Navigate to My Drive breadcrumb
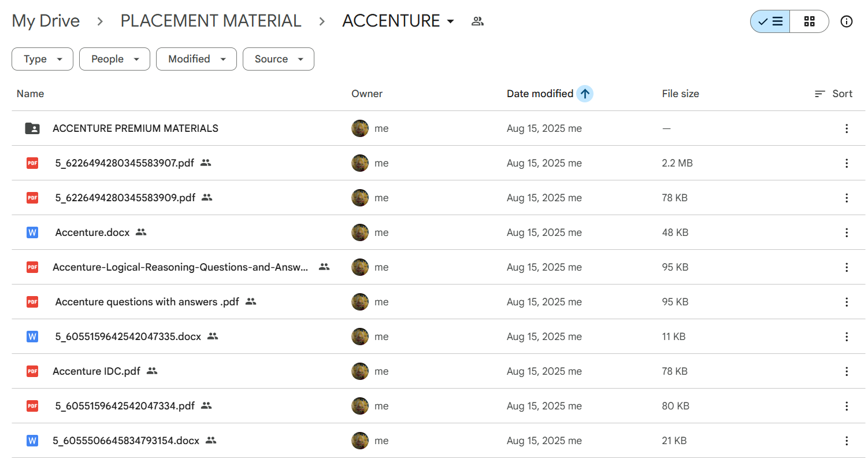 (x=46, y=21)
